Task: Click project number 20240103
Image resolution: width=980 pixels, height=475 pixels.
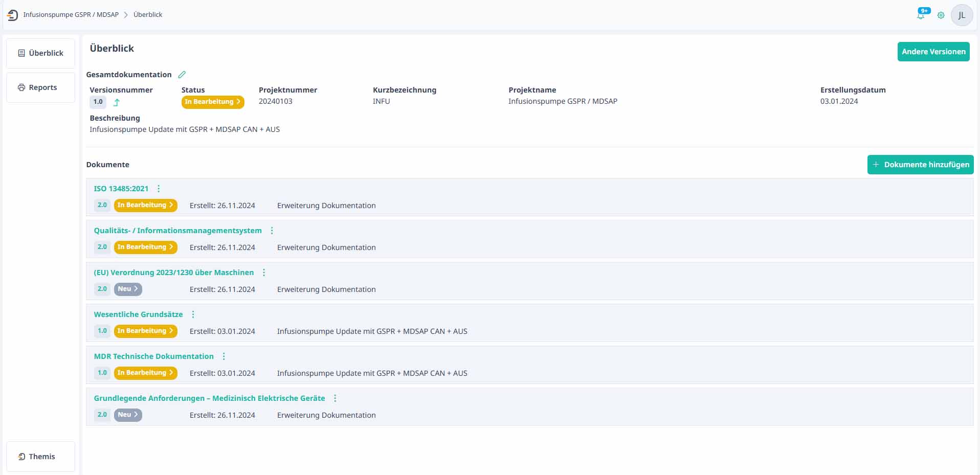Action: click(x=276, y=101)
